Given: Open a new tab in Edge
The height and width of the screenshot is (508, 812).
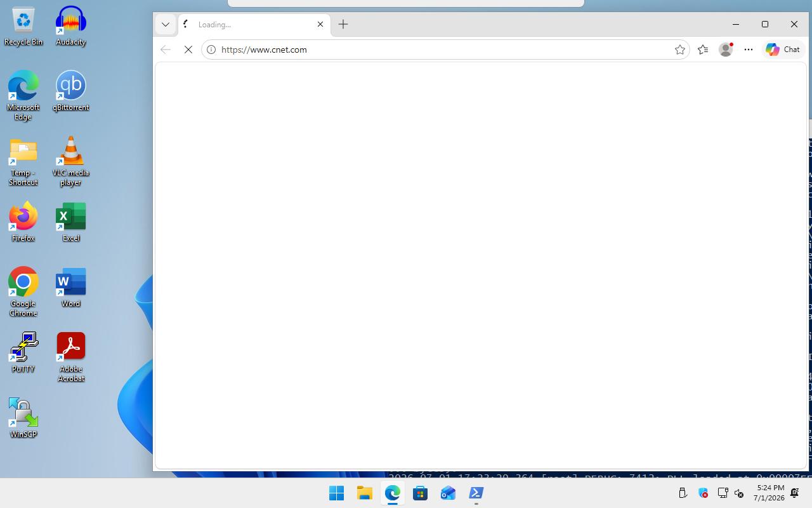Looking at the screenshot, I should [x=343, y=24].
